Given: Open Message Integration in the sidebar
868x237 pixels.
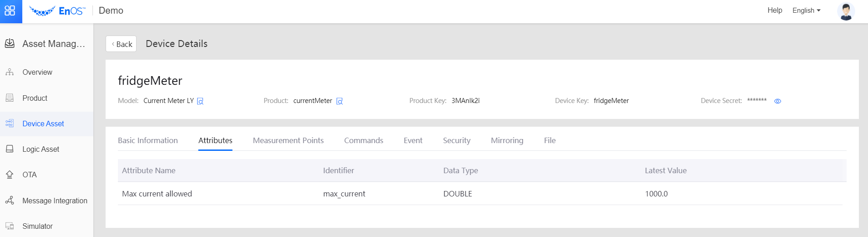Looking at the screenshot, I should pyautogui.click(x=55, y=201).
